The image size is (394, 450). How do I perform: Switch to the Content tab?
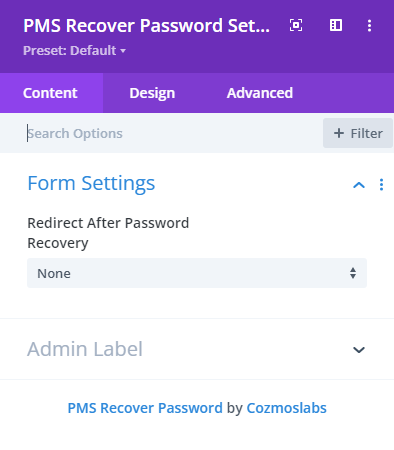click(x=50, y=93)
